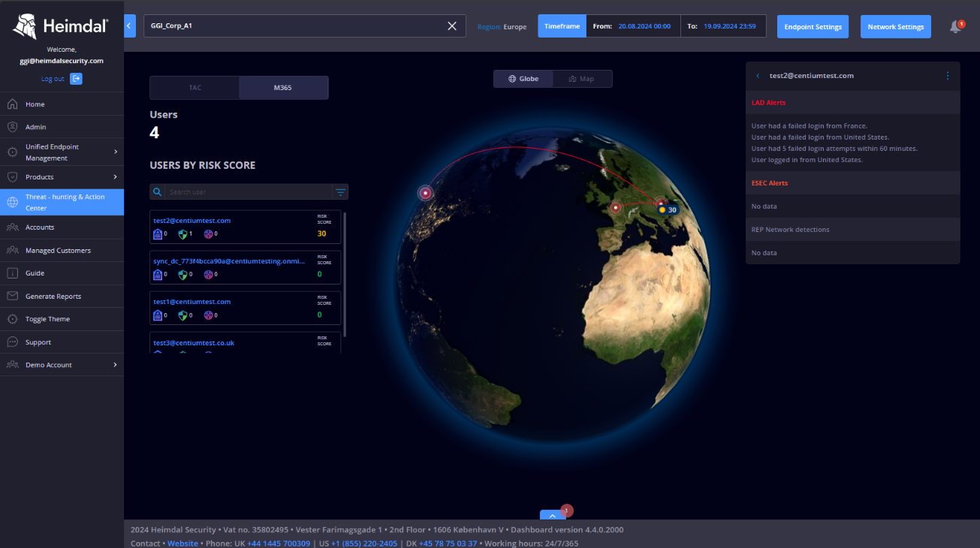Click ESEC shield icon on test2@centiumtest.com card
Screen dimensions: 980x548
[x=182, y=234]
